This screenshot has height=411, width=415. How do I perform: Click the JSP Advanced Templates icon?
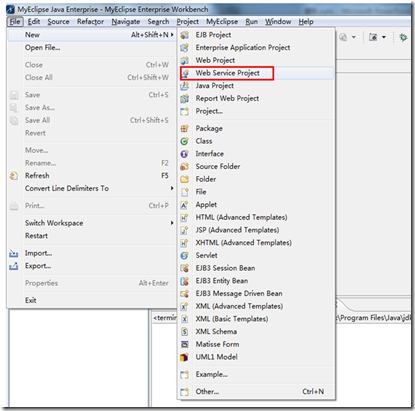click(x=184, y=230)
